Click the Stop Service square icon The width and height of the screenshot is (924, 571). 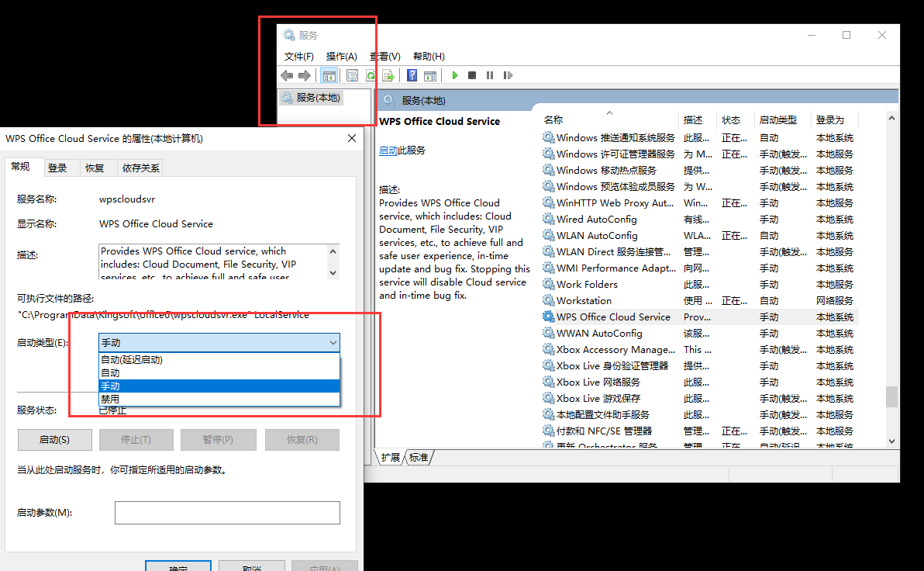tap(472, 75)
